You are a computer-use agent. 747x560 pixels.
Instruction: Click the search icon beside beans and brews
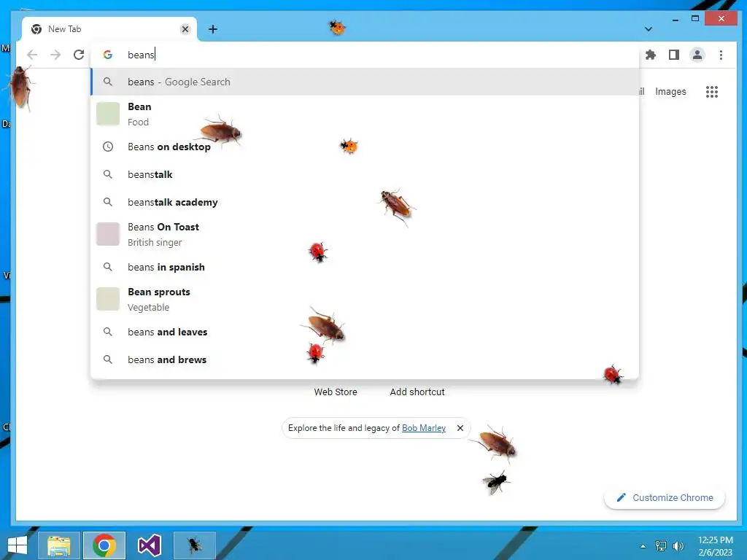(108, 359)
